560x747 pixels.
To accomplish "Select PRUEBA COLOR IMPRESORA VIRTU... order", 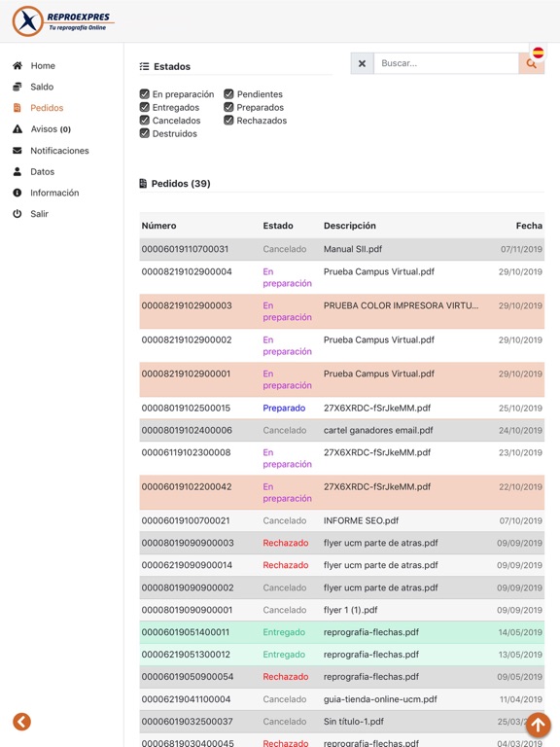I will pos(341,311).
